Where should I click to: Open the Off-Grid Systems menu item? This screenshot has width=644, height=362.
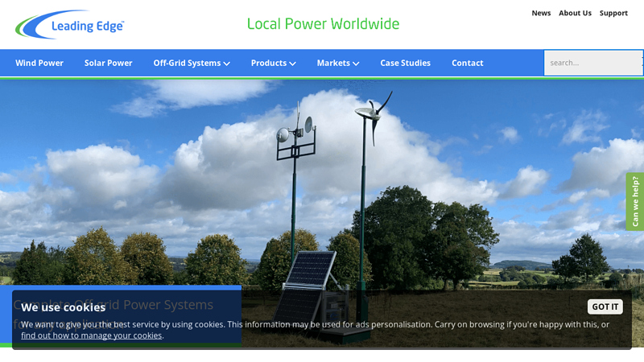tap(187, 64)
